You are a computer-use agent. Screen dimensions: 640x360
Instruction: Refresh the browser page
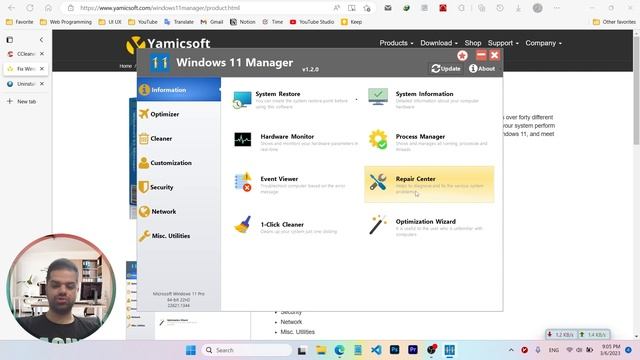30,8
